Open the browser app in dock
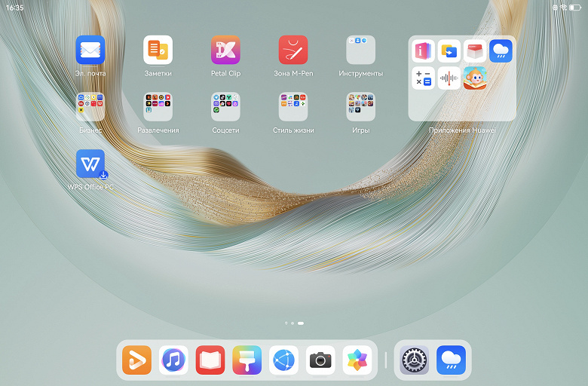The height and width of the screenshot is (386, 588). 283,360
